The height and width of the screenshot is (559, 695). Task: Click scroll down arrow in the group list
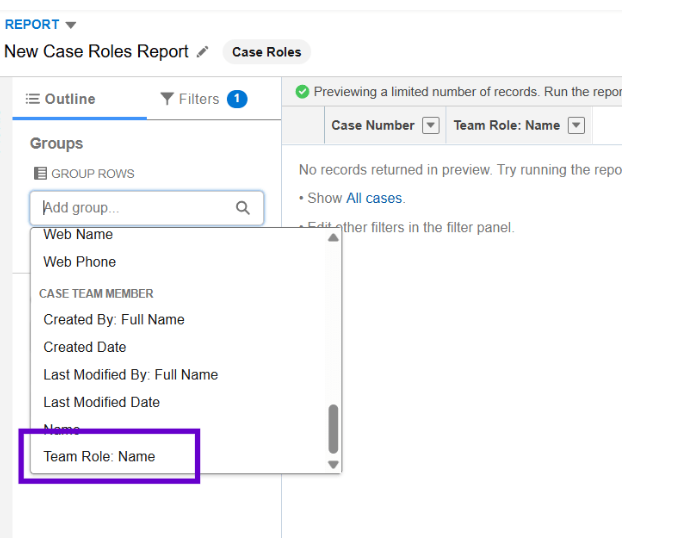click(x=333, y=464)
